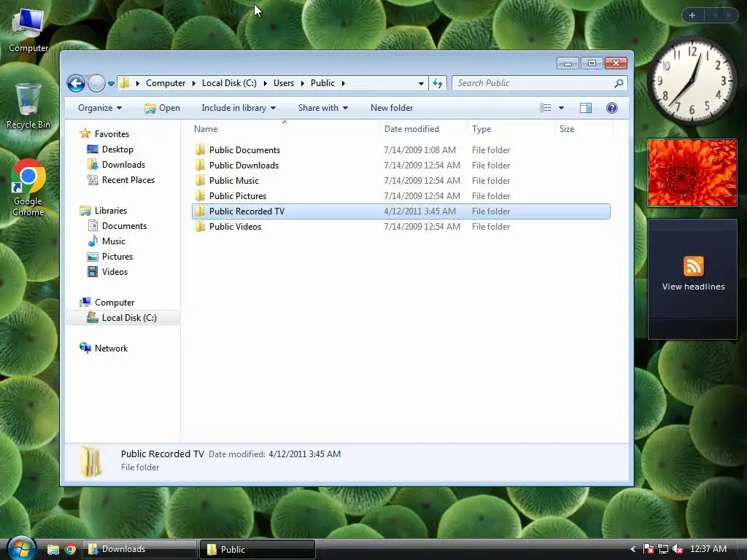
Task: Expand arrow after Users in address path
Action: [303, 83]
